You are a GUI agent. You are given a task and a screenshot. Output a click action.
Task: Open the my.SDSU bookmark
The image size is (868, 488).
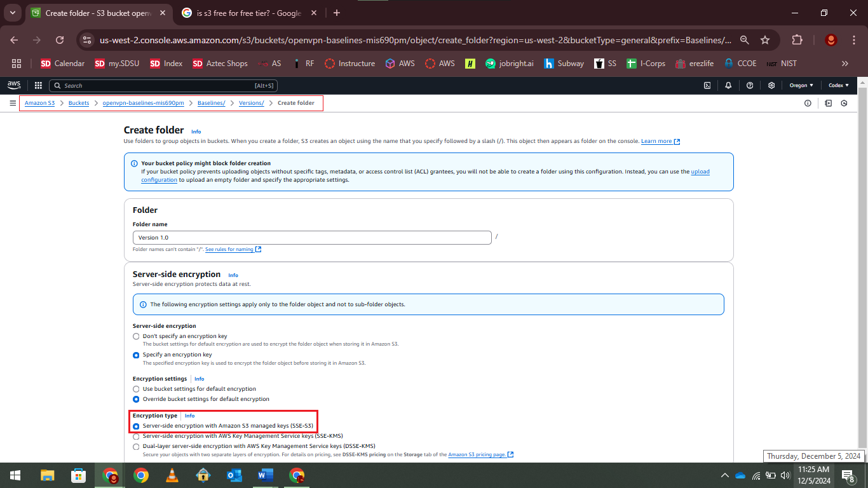118,64
